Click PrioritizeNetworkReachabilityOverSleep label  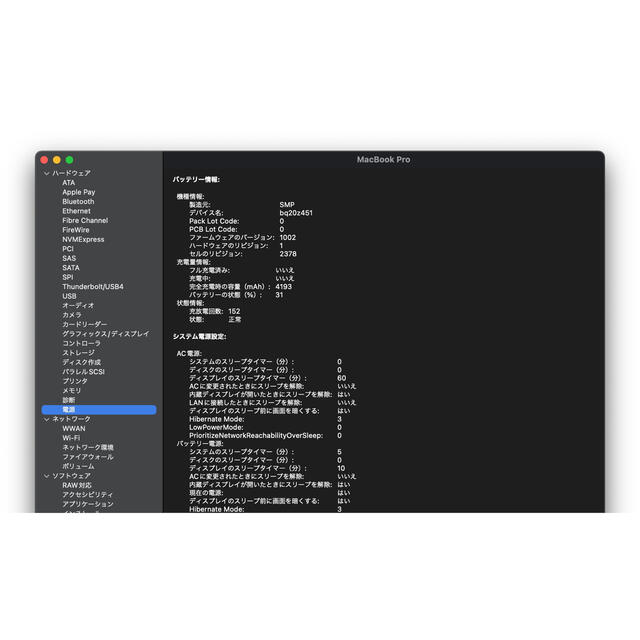tap(256, 436)
